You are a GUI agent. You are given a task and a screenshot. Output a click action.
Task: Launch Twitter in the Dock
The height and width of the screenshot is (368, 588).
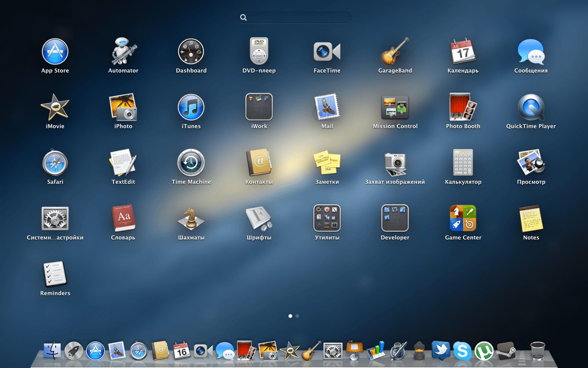tap(441, 351)
